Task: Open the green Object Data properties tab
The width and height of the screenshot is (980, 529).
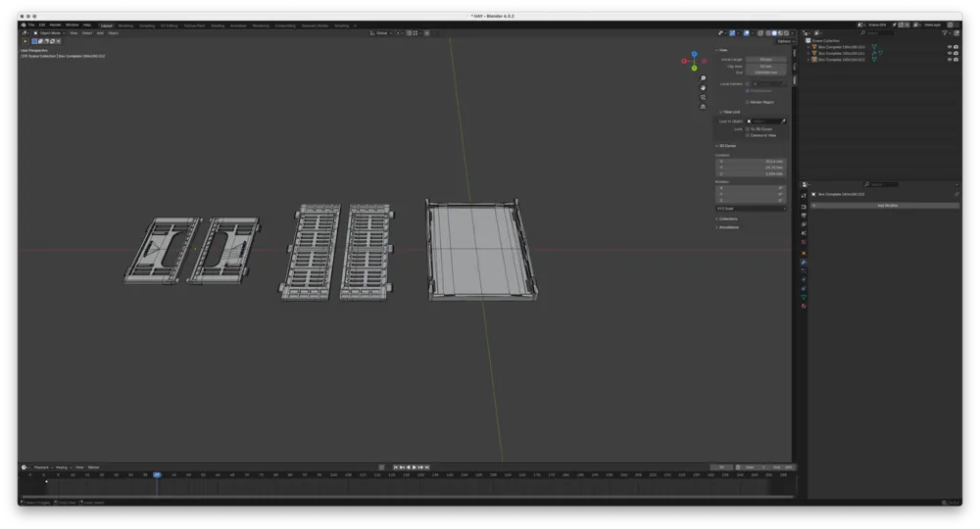Action: click(804, 297)
